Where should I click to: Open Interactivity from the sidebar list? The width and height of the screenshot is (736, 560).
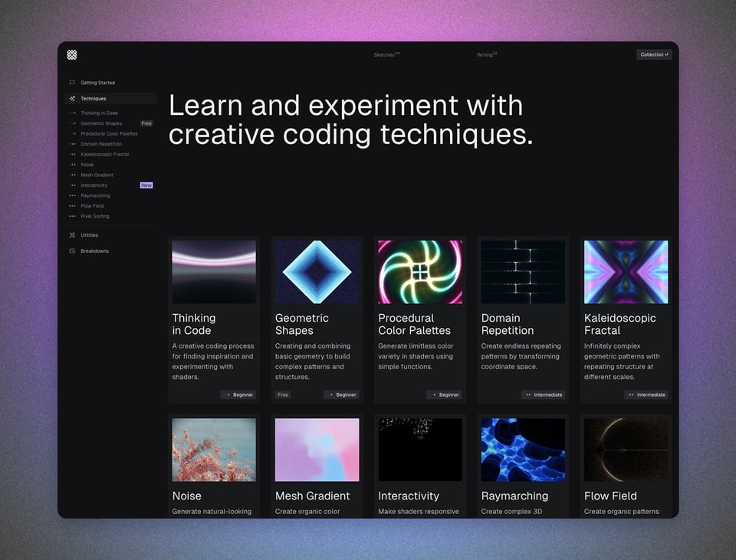coord(94,185)
